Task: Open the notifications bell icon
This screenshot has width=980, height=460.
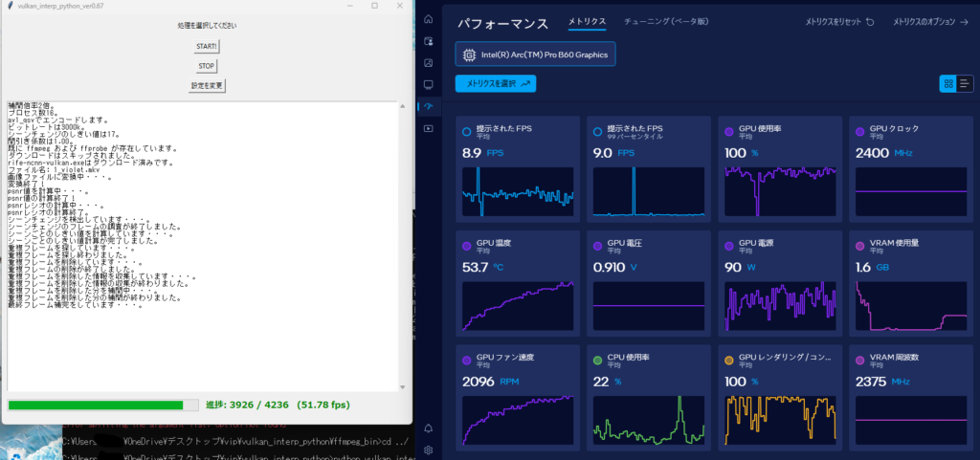Action: click(428, 427)
